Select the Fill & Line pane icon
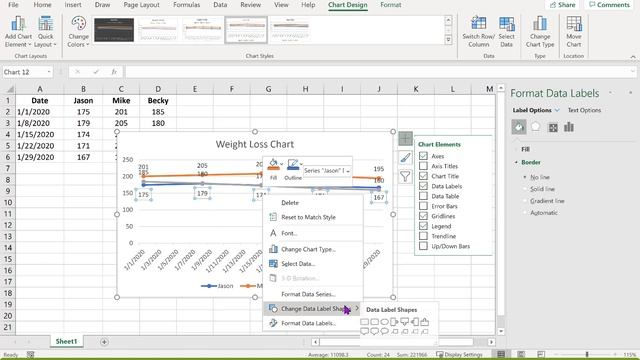The height and width of the screenshot is (360, 640). click(519, 127)
